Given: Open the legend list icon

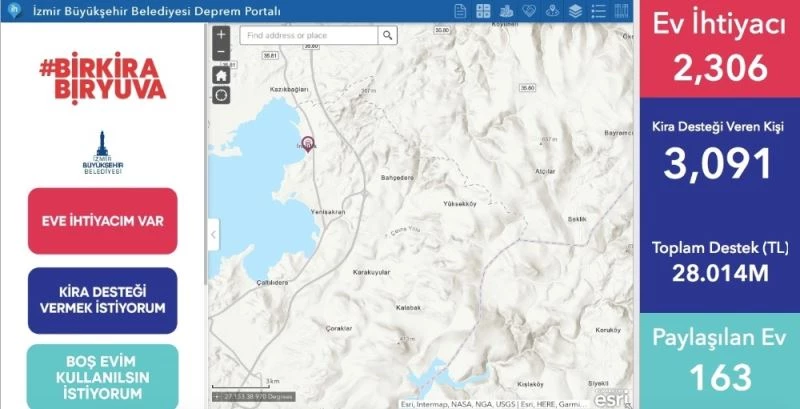Looking at the screenshot, I should [599, 11].
